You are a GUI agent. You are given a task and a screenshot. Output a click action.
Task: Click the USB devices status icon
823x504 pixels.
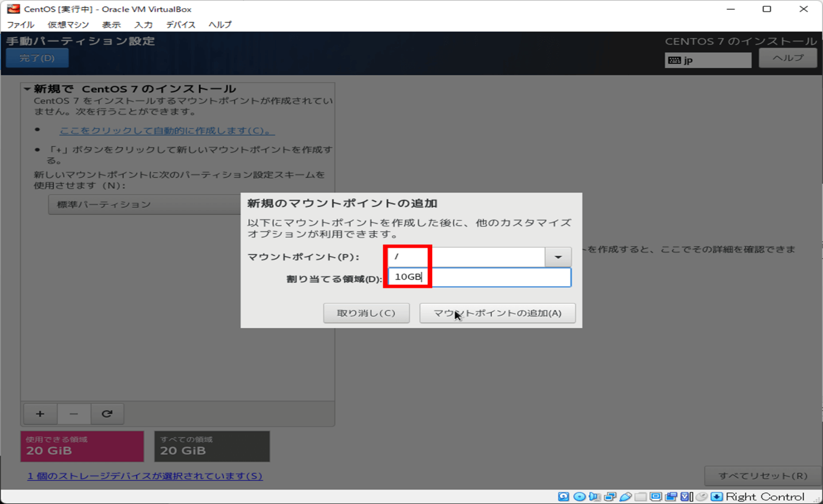626,497
